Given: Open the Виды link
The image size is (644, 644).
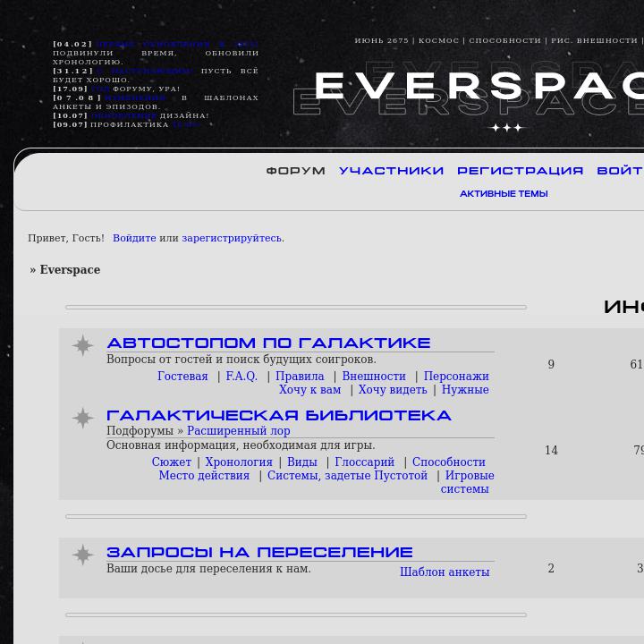Looking at the screenshot, I should click(302, 462).
